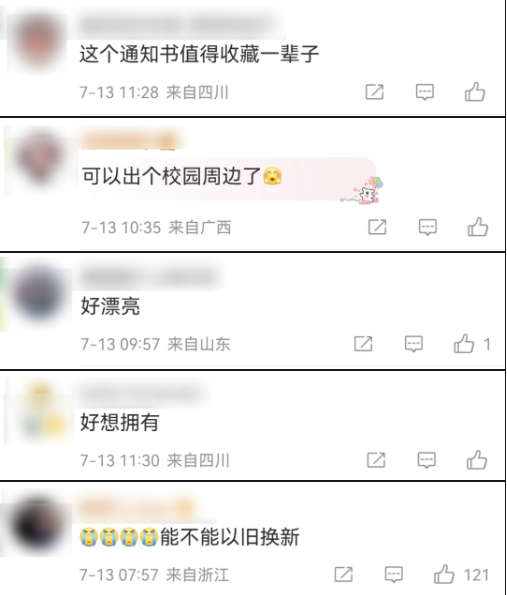Open the blurred username above 可以出个校园周边了
507x595 pixels.
[x=131, y=140]
